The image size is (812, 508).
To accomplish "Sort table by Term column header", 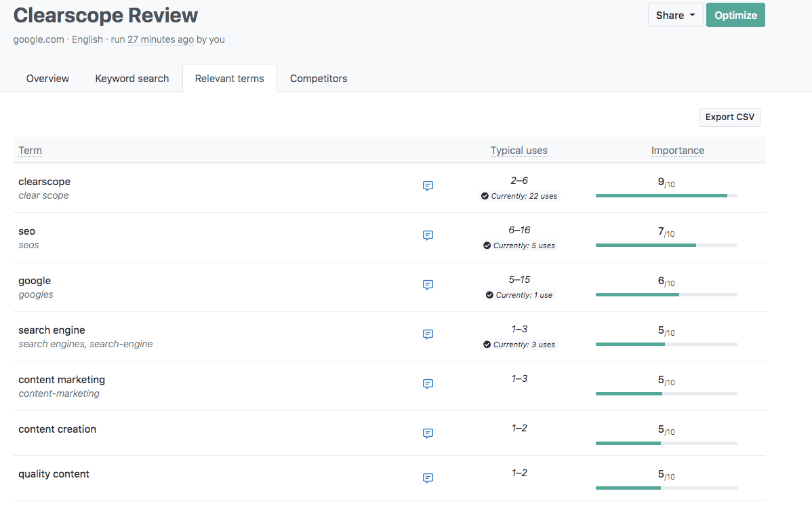I will coord(30,151).
